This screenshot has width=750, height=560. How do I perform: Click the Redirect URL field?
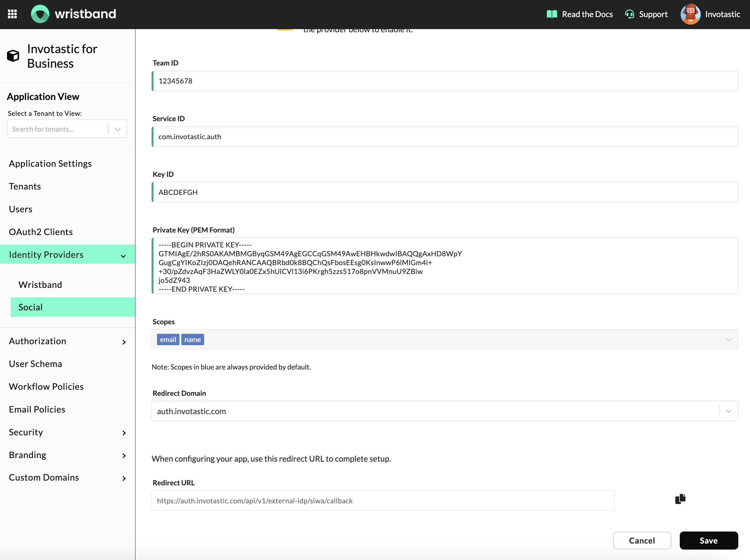click(x=383, y=501)
